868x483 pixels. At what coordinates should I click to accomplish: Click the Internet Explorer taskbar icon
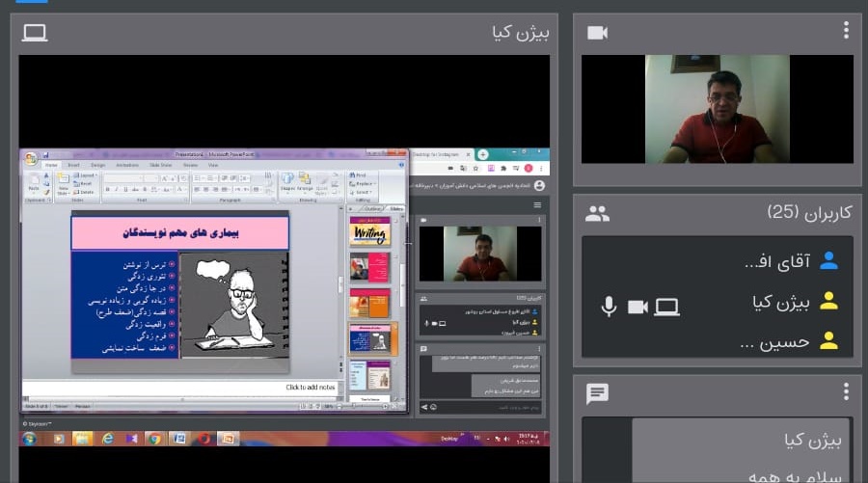coord(107,439)
